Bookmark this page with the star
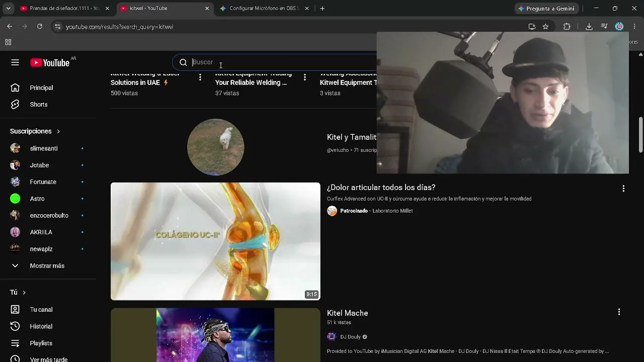The image size is (644, 362). (545, 27)
